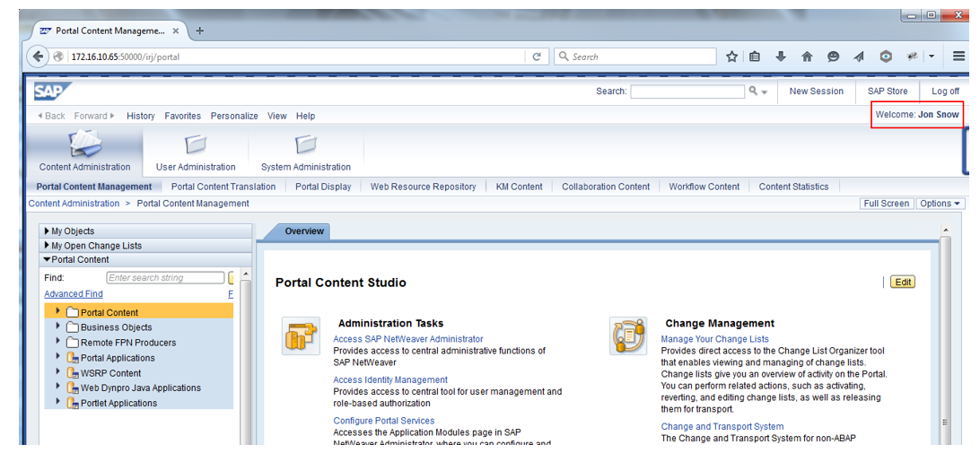Open the Favorites menu
Image resolution: width=980 pixels, height=462 pixels.
[182, 116]
